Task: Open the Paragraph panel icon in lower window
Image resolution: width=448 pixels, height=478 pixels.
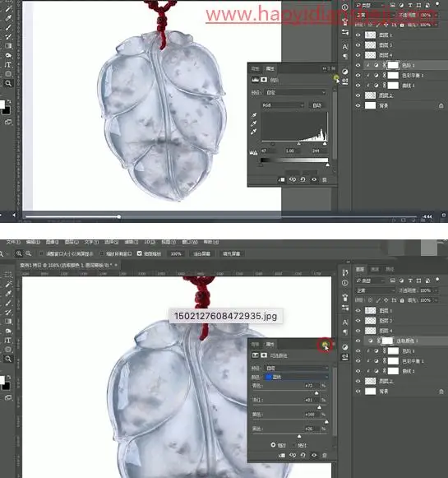Action: (x=345, y=332)
